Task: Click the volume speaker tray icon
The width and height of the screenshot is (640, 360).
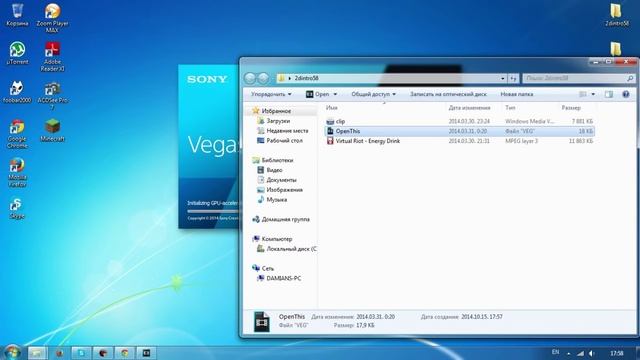Action: tap(592, 353)
